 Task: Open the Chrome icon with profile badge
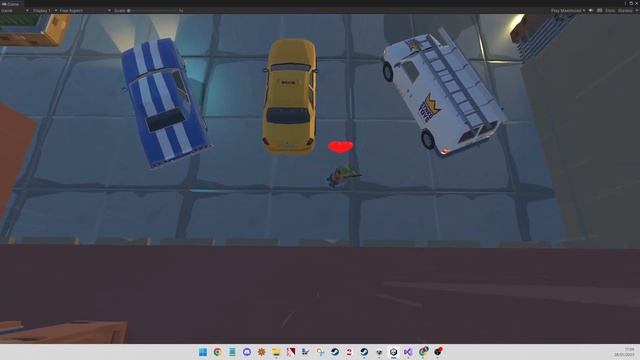(x=423, y=352)
